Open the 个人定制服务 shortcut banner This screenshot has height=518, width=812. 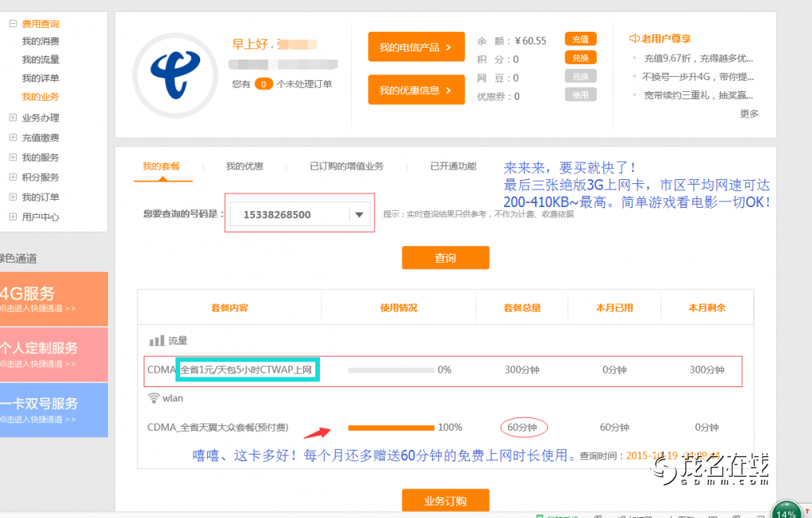click(x=54, y=355)
